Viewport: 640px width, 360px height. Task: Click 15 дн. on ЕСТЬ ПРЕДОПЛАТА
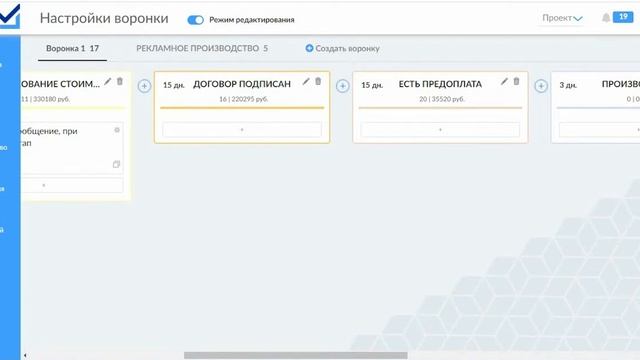pyautogui.click(x=372, y=85)
